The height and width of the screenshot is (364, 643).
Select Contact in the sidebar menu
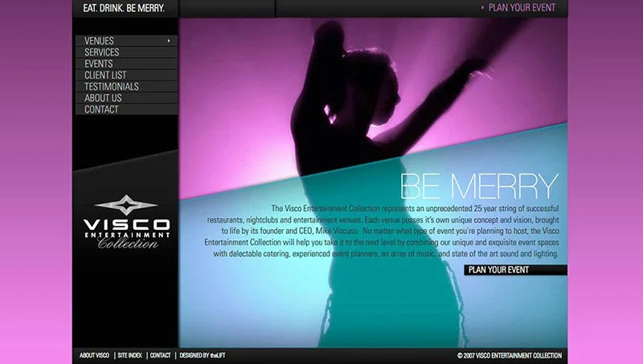[x=126, y=109]
